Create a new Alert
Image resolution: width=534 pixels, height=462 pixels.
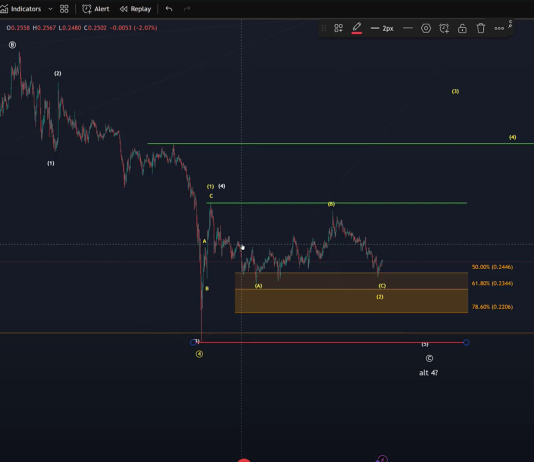(x=96, y=9)
